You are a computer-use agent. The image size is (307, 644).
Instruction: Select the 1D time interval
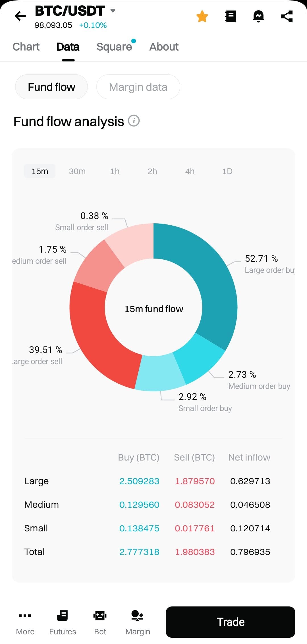(227, 171)
